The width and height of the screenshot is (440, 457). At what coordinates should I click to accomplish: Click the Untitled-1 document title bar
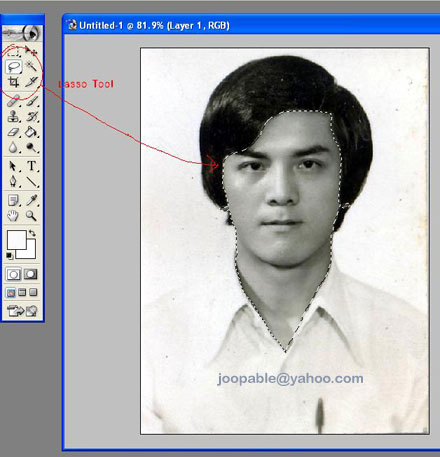point(252,26)
